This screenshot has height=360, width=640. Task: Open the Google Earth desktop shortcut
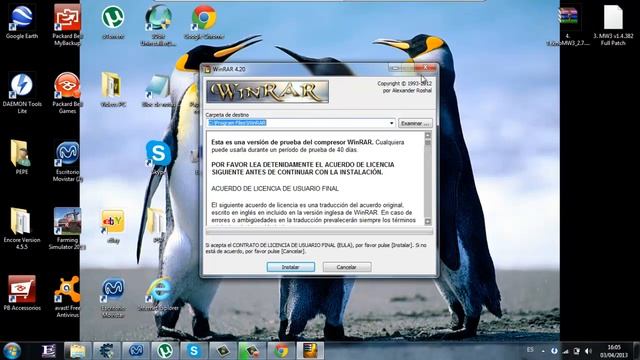tap(22, 22)
